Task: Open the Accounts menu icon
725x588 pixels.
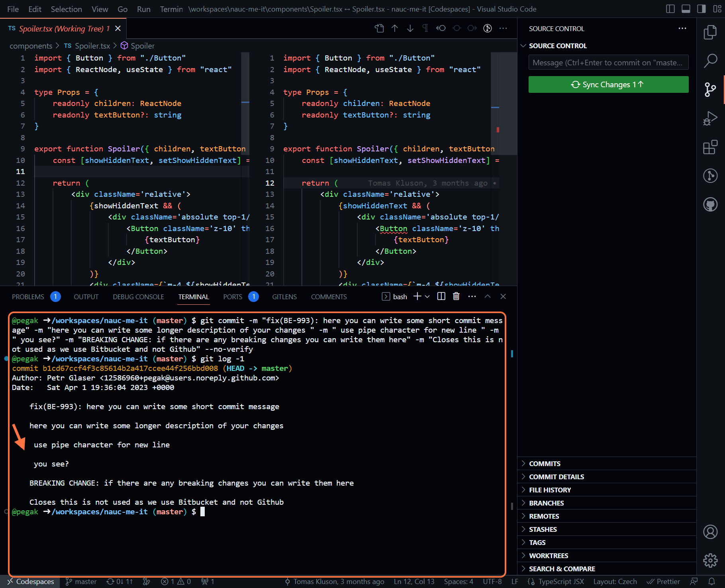Action: point(710,532)
